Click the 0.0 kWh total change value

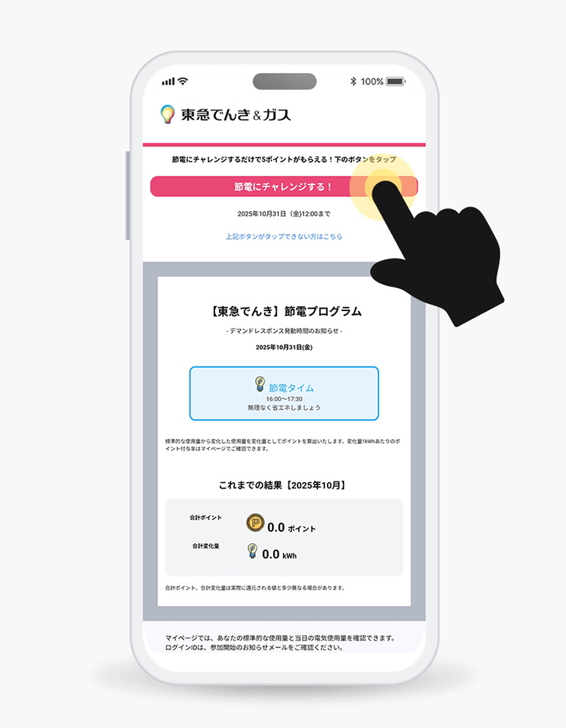[279, 554]
